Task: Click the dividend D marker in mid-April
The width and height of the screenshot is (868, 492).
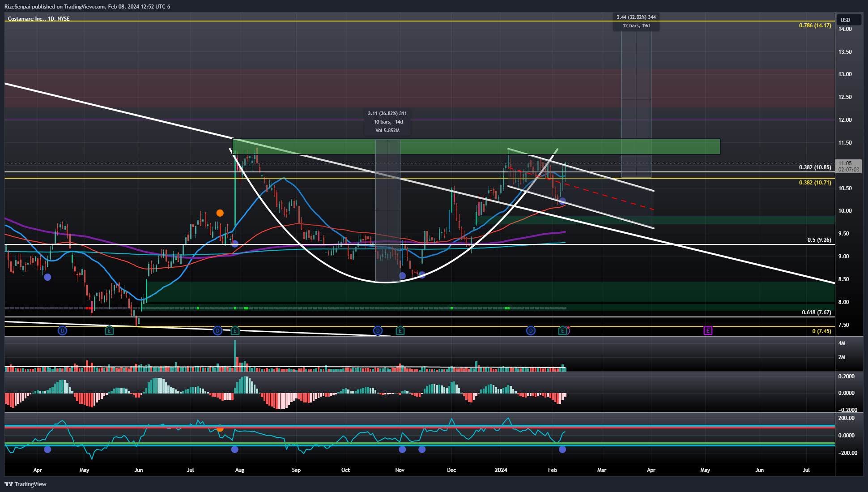Action: (63, 331)
